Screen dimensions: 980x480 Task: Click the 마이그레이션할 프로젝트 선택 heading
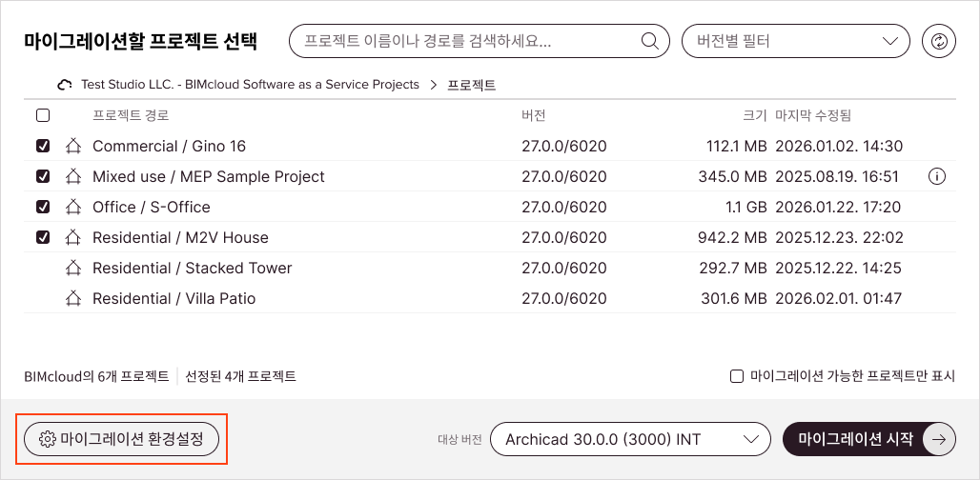(140, 41)
